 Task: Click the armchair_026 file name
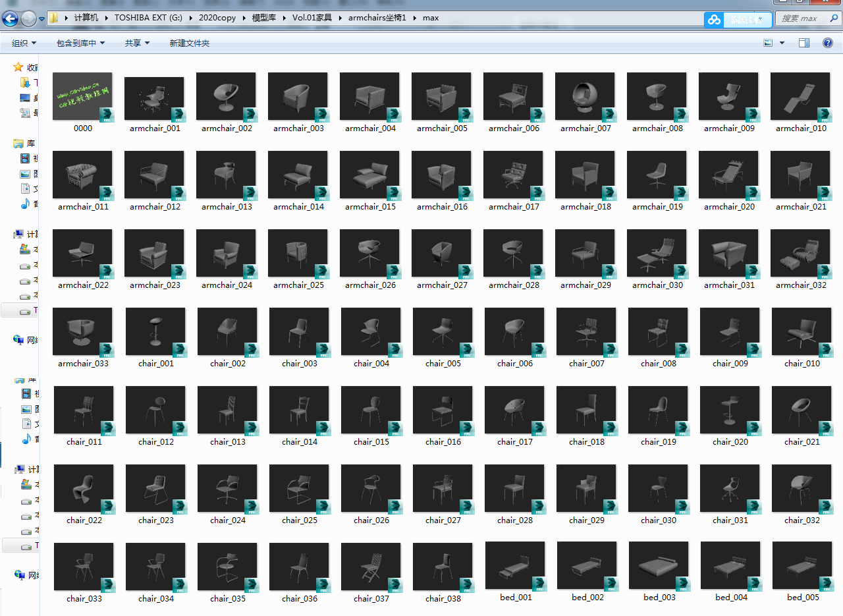[x=371, y=285]
